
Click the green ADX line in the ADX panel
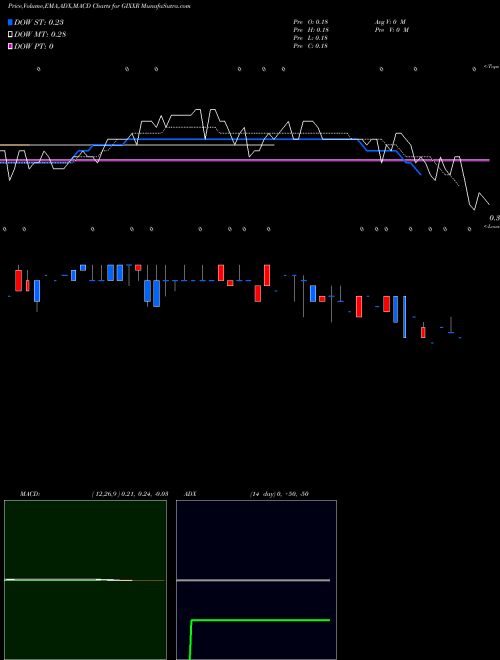coord(260,620)
